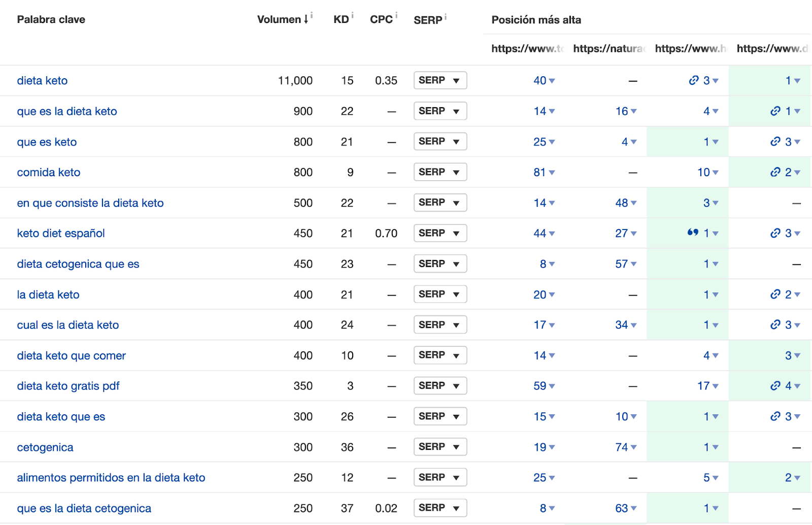Click the info icon next to KD
Image resolution: width=812 pixels, height=525 pixels.
pos(352,15)
